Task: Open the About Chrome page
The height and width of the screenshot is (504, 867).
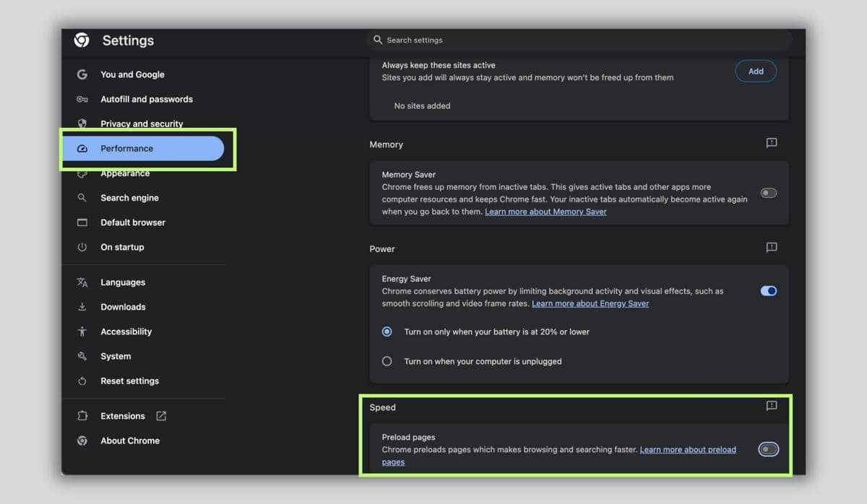Action: click(130, 440)
